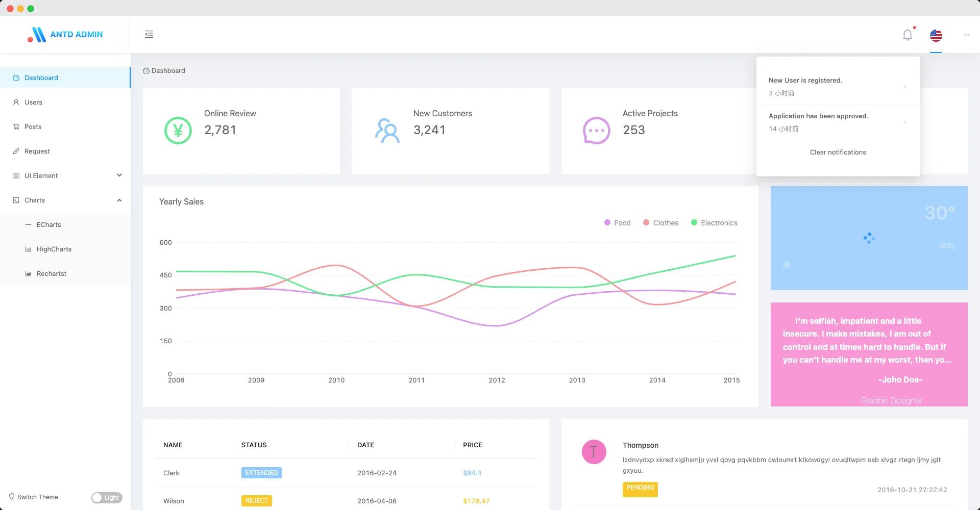This screenshot has width=980, height=510.
Task: Open the ellipsis menu in the top bar
Action: 966,35
